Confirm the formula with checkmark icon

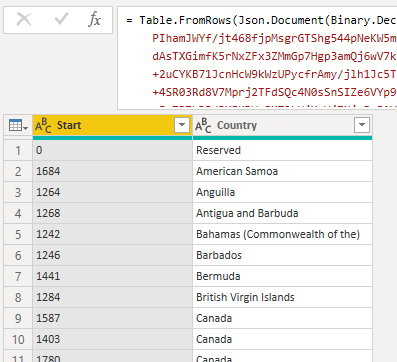pyautogui.click(x=61, y=19)
